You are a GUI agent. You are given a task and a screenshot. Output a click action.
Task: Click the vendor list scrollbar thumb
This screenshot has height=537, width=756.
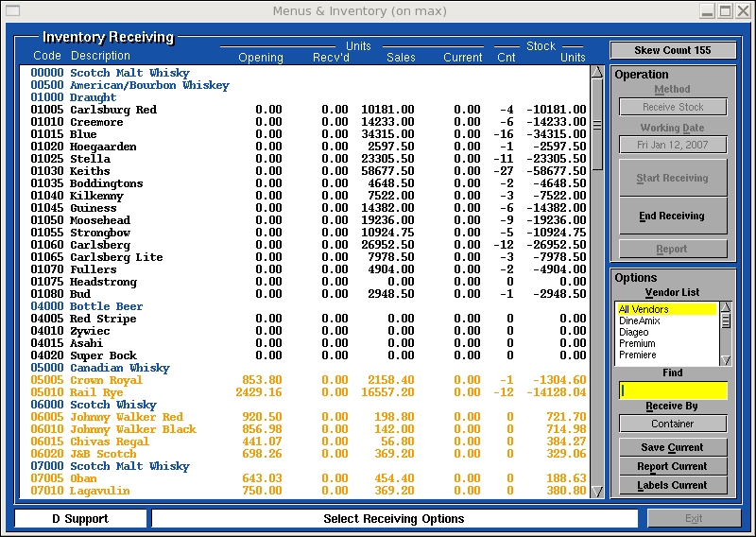pyautogui.click(x=726, y=320)
